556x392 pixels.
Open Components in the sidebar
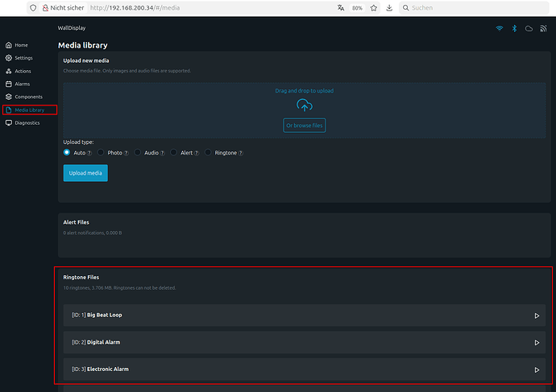23,97
